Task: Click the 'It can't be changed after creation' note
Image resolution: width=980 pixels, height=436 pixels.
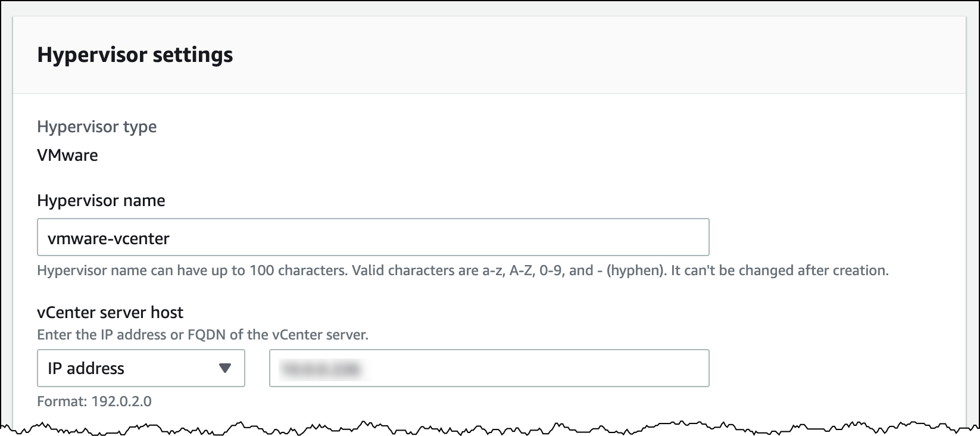Action: pyautogui.click(x=779, y=270)
